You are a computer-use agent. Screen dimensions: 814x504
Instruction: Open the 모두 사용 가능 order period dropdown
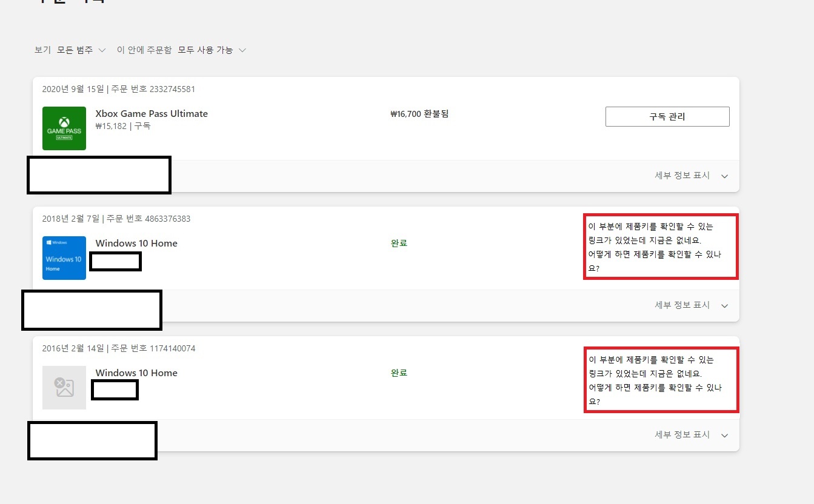tap(212, 50)
